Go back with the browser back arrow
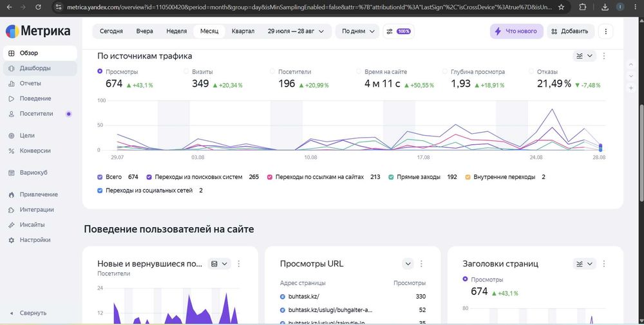Viewport: 644px width, 325px height. point(8,7)
